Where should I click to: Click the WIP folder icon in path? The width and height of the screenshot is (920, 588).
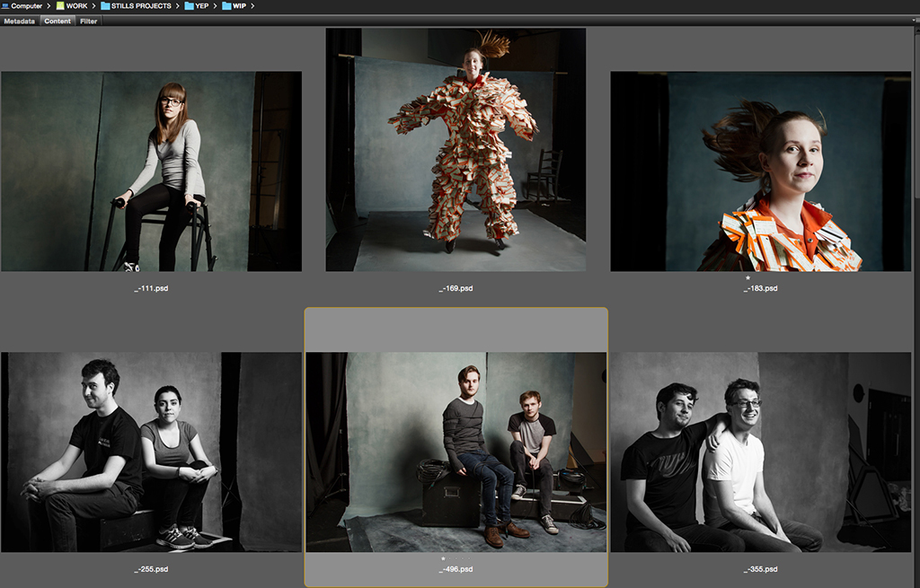coord(226,6)
